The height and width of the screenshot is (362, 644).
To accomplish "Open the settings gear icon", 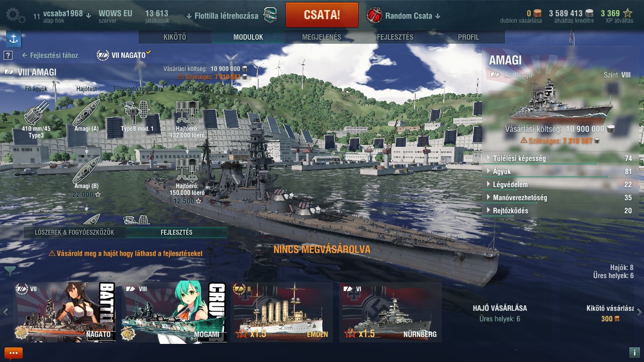I will [x=16, y=15].
